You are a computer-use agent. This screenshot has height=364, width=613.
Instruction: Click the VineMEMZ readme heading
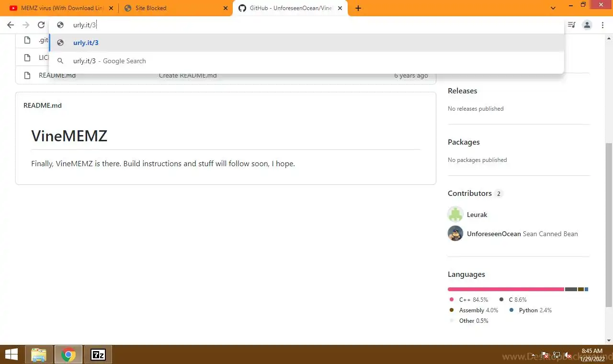pos(69,136)
